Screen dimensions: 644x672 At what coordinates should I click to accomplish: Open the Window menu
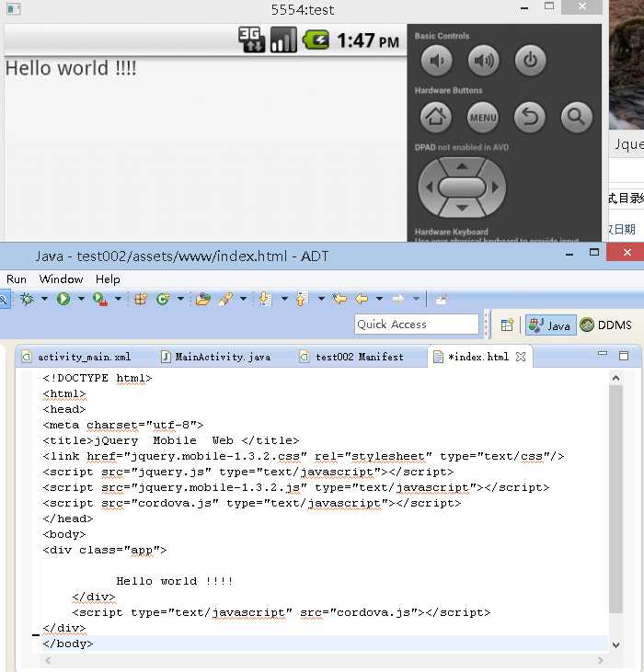61,279
